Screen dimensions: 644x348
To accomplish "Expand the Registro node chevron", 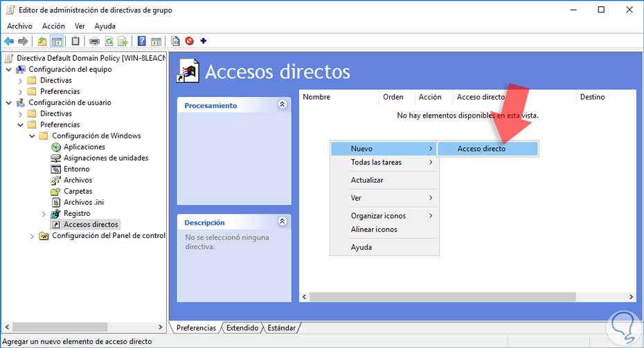I will click(44, 214).
